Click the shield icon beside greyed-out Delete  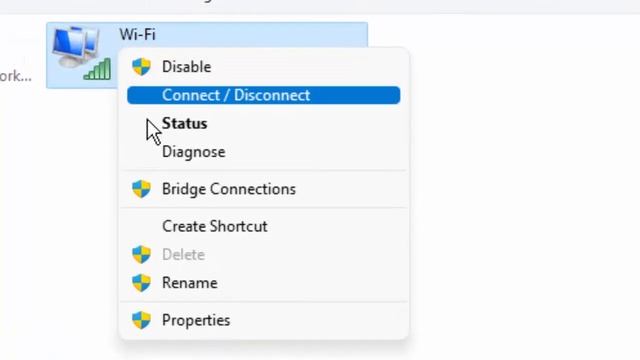pos(141,255)
